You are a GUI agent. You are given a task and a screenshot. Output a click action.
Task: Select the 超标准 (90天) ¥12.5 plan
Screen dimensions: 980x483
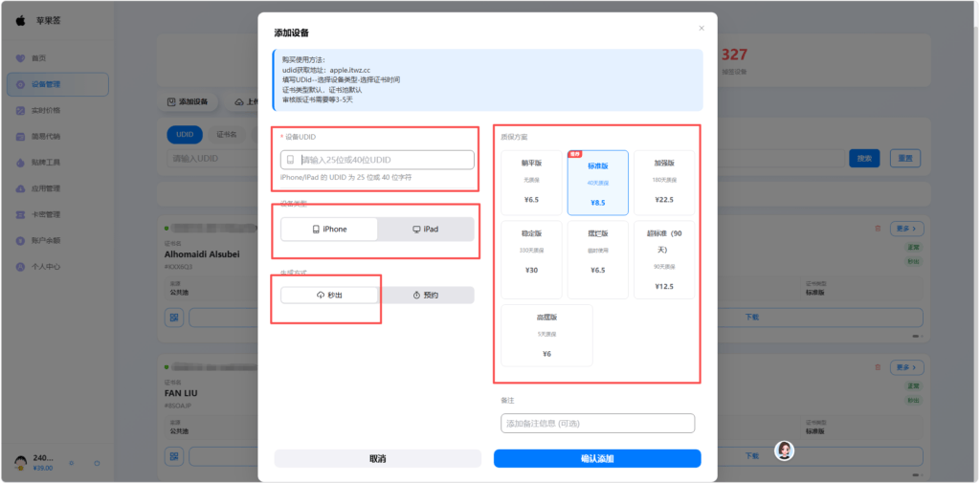tap(664, 259)
